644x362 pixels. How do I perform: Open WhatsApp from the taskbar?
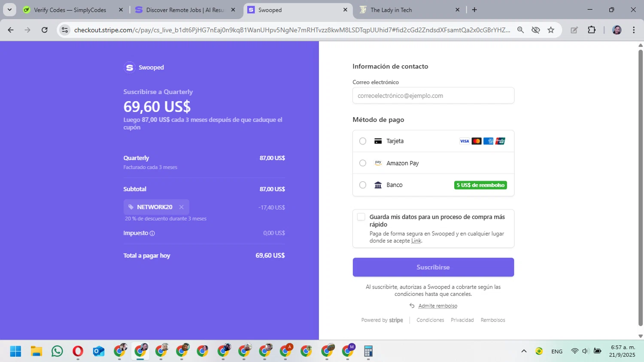click(x=57, y=351)
